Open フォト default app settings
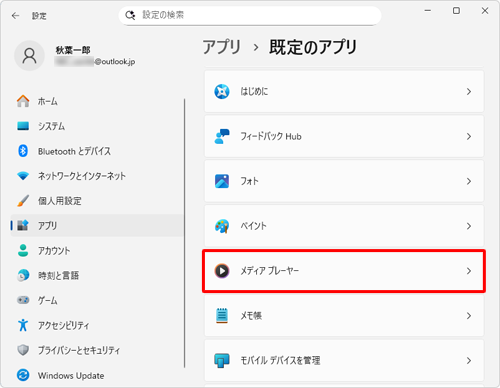Screen dimensions: 500x388 (344, 181)
